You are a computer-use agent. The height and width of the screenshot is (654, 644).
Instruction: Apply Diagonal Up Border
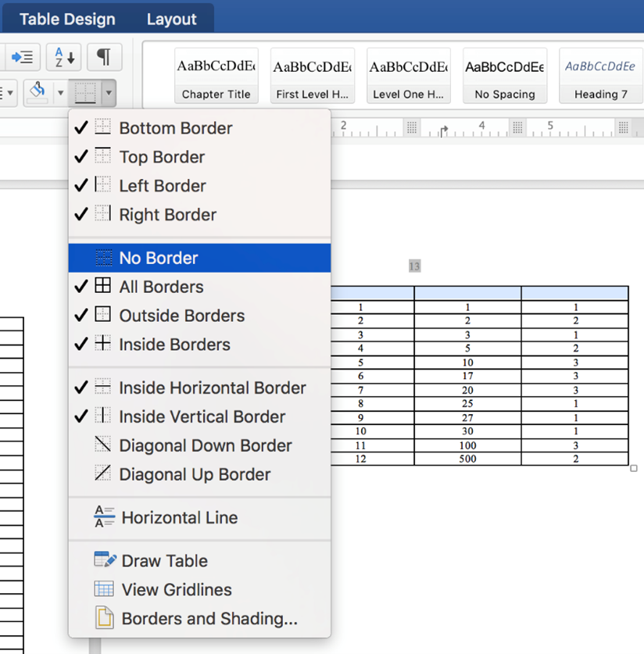pos(199,474)
